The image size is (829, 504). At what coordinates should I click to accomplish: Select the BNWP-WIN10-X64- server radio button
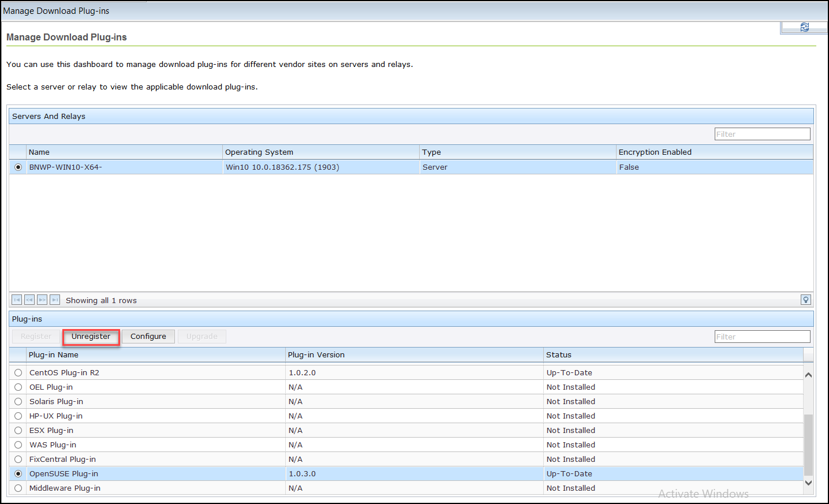tap(18, 167)
